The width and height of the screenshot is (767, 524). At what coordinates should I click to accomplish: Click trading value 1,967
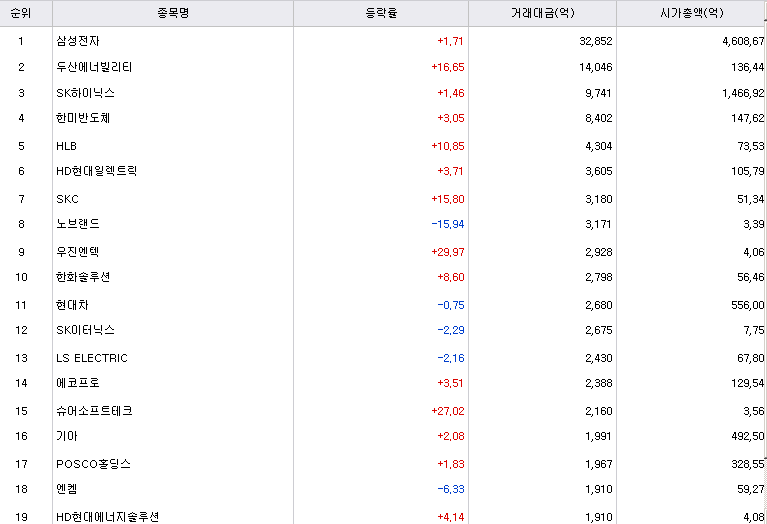[x=598, y=463]
